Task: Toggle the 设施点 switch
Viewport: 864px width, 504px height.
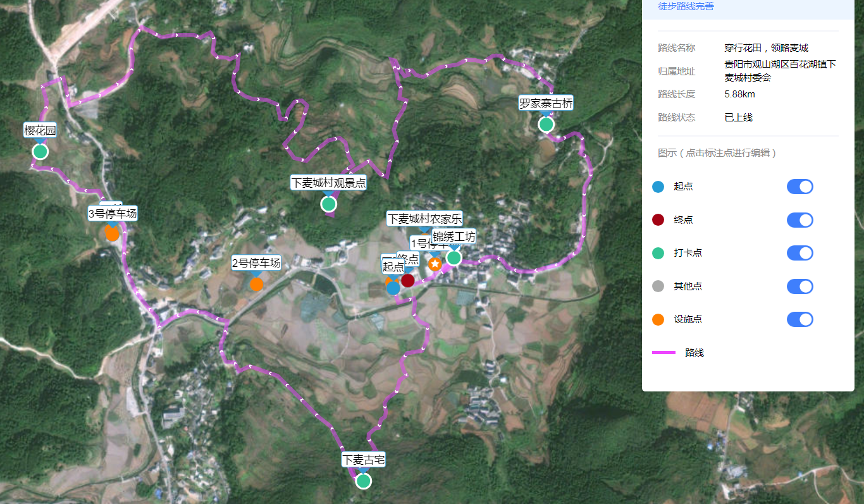Action: pos(799,319)
